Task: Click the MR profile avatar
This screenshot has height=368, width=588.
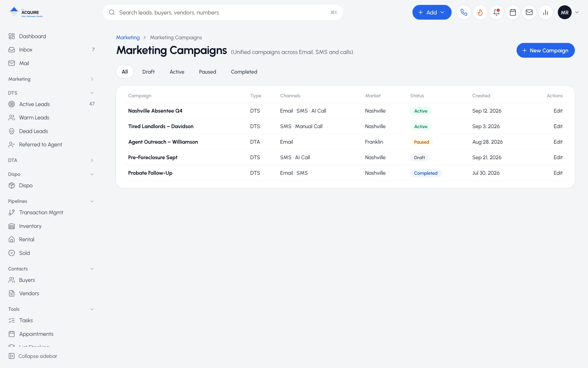Action: click(x=565, y=12)
